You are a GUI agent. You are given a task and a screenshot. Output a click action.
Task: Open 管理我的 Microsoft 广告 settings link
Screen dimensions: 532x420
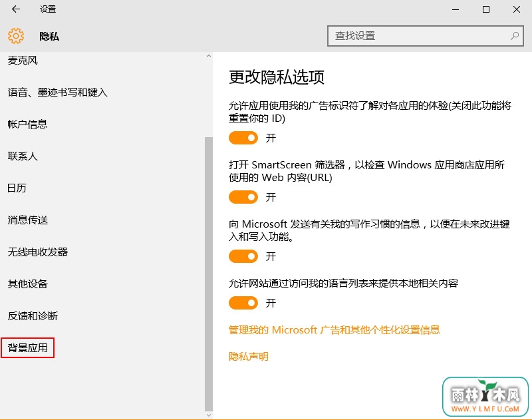click(x=334, y=329)
